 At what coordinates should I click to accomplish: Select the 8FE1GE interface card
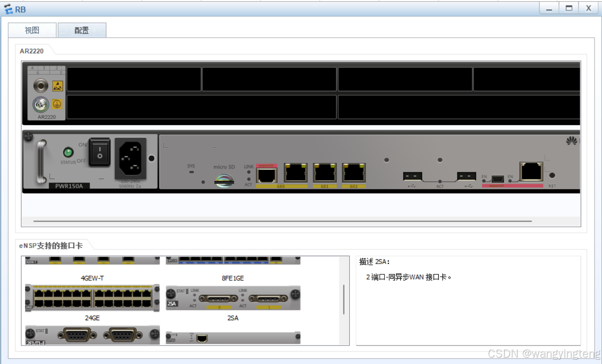click(233, 260)
